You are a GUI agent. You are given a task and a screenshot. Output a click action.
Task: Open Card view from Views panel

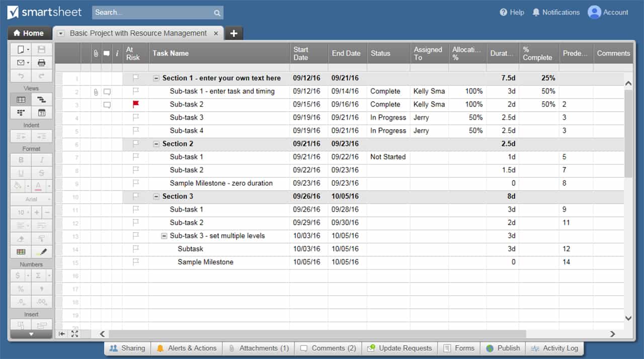pyautogui.click(x=21, y=113)
